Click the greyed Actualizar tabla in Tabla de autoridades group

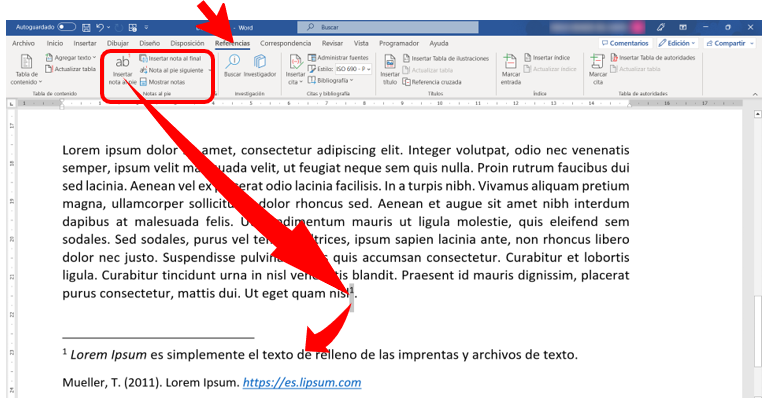[x=635, y=69]
